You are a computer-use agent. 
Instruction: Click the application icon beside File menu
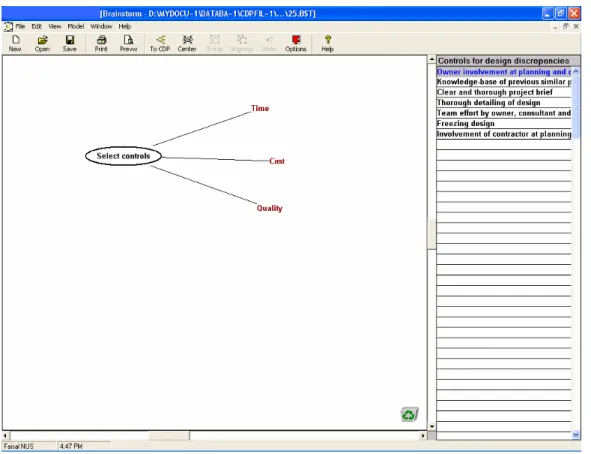[x=8, y=27]
